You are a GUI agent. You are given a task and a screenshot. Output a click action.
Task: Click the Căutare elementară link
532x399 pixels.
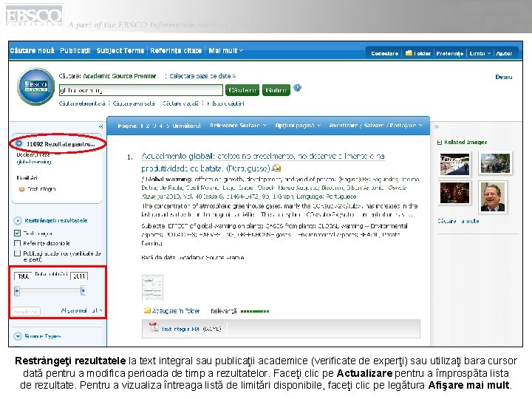click(82, 103)
